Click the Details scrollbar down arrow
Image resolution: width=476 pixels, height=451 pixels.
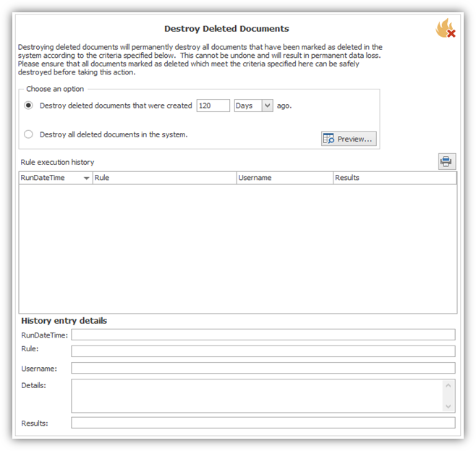tap(449, 406)
